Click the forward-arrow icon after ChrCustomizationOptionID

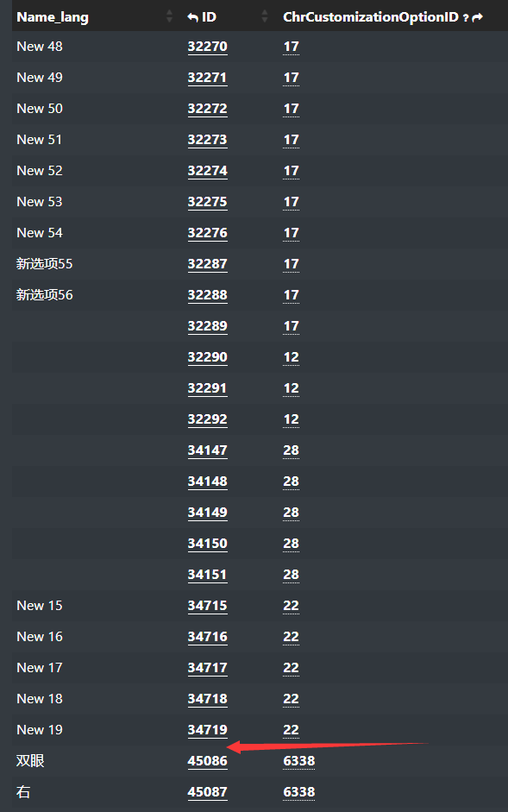click(478, 17)
